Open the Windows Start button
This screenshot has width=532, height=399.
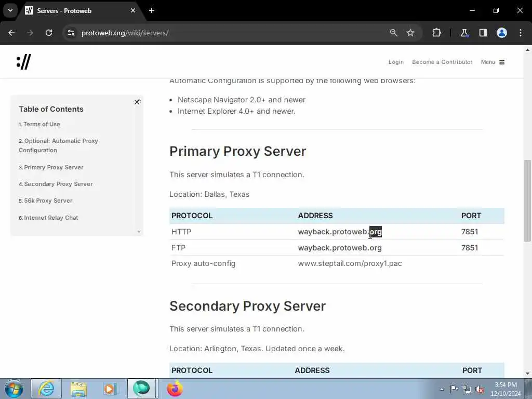14,389
